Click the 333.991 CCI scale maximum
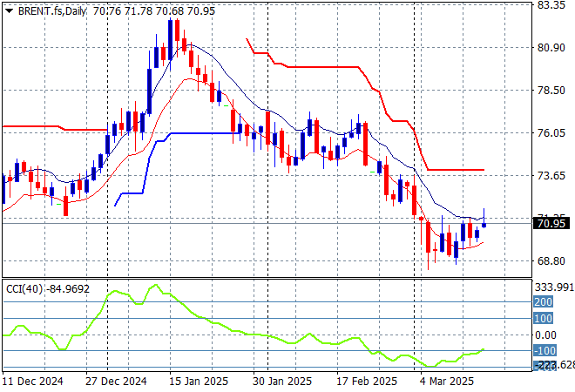This screenshot has width=575, height=392. point(554,287)
